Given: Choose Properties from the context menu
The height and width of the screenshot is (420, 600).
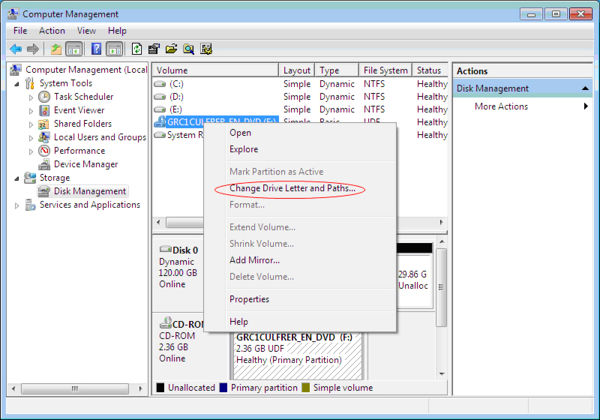Looking at the screenshot, I should (249, 299).
